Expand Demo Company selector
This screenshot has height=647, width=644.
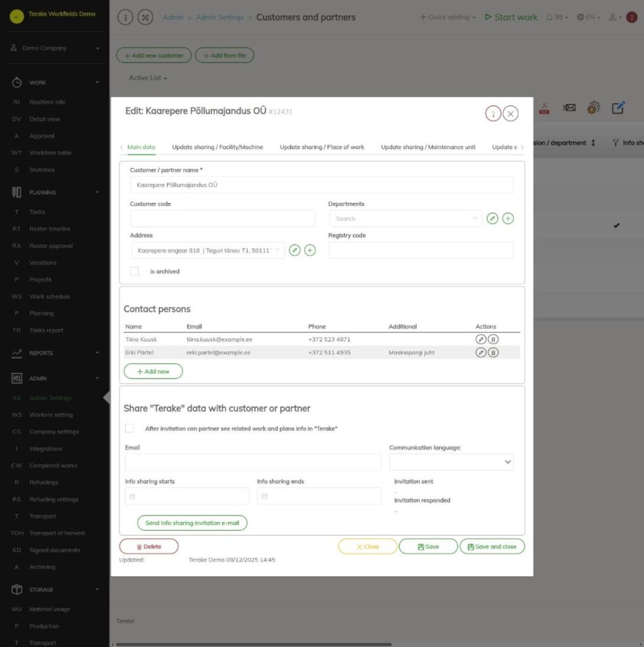(x=55, y=48)
